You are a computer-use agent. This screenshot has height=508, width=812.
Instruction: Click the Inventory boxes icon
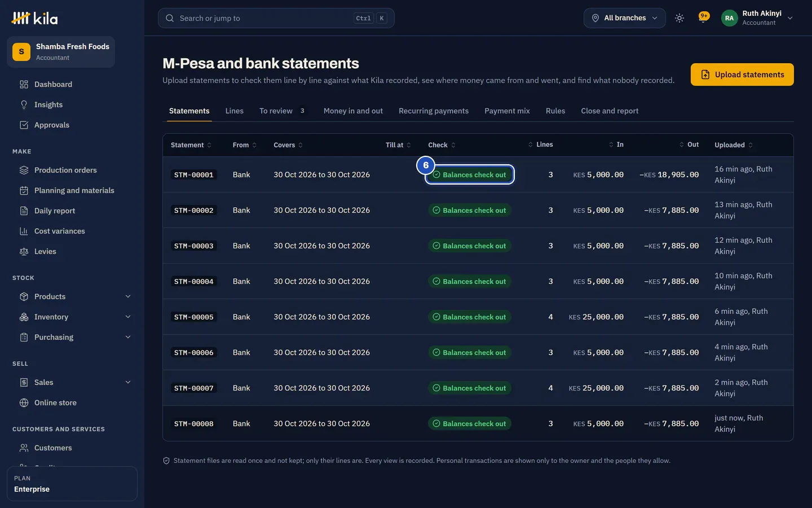click(24, 317)
